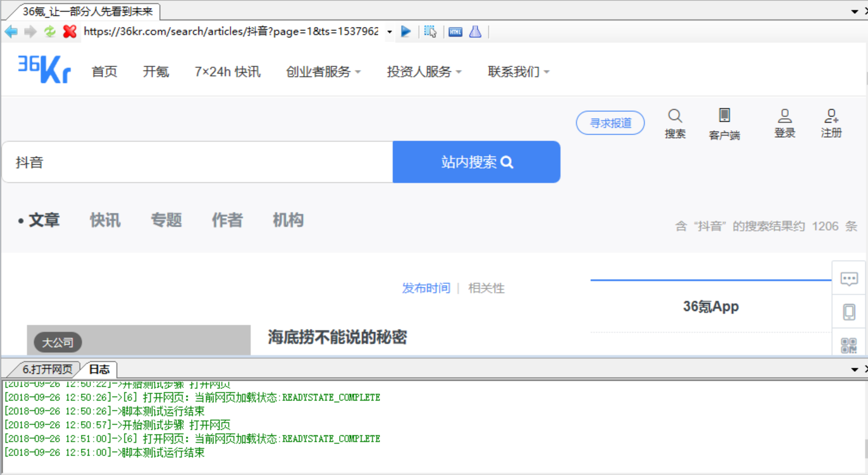Stop loading with the red X icon

click(x=69, y=32)
